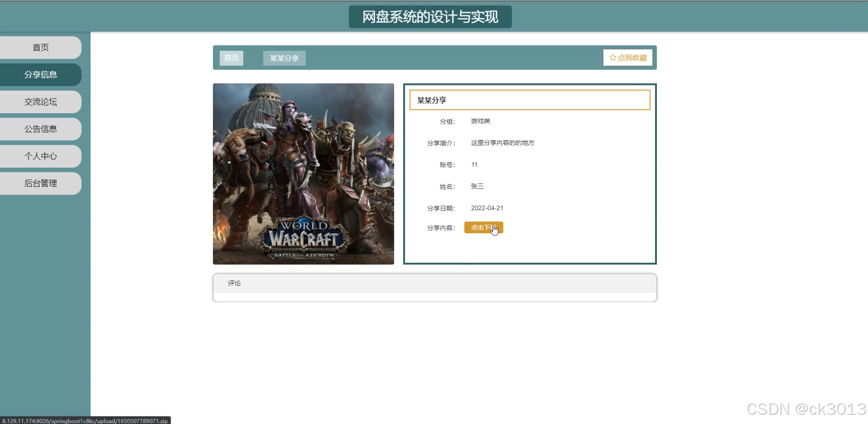
Task: Click the zip file URL in status bar
Action: [85, 421]
